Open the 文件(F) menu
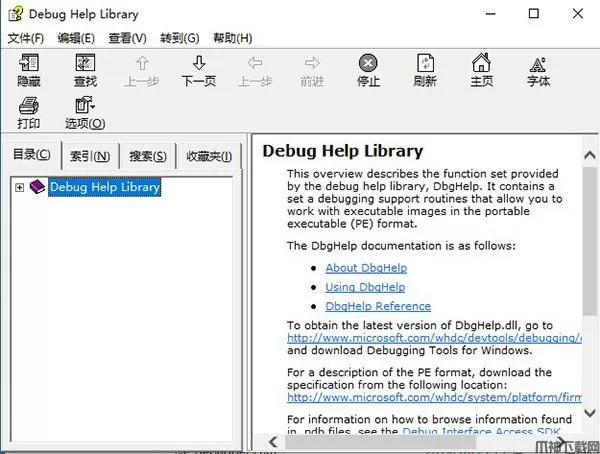The image size is (600, 454). (26, 38)
